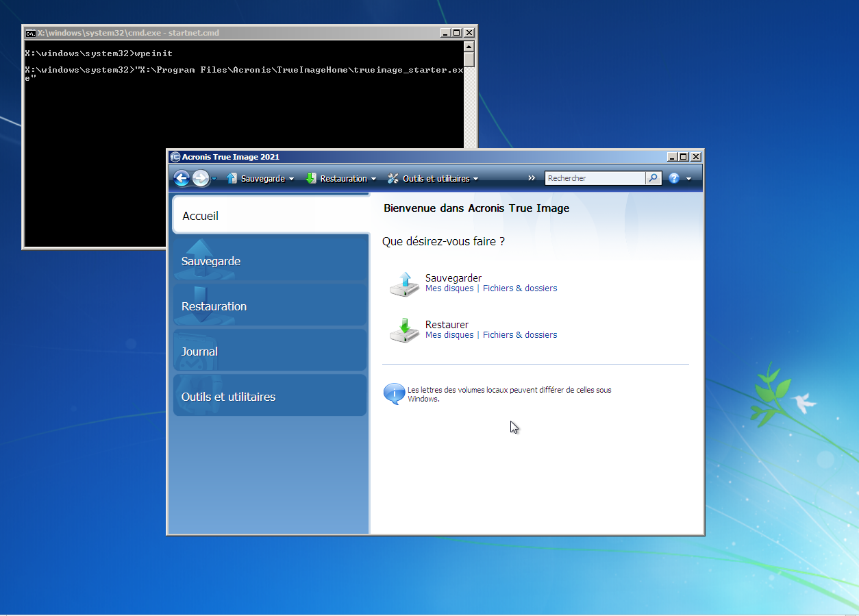Click the Outils et utilitaires toolbar label

point(436,178)
